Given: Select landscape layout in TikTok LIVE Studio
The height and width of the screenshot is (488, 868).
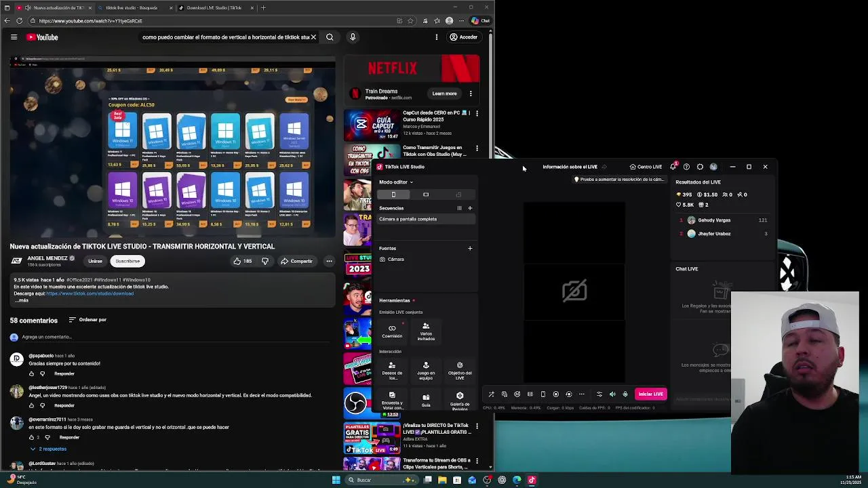Looking at the screenshot, I should 426,195.
